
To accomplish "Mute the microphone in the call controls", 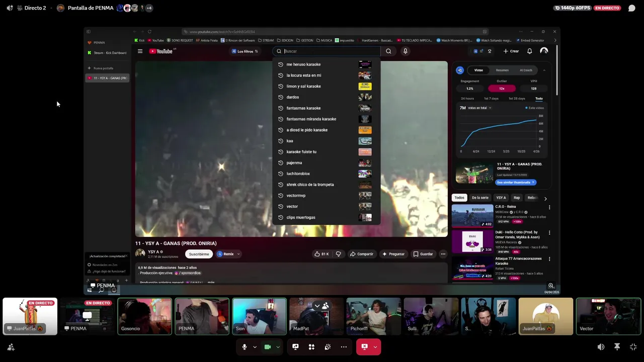I will pos(245,347).
